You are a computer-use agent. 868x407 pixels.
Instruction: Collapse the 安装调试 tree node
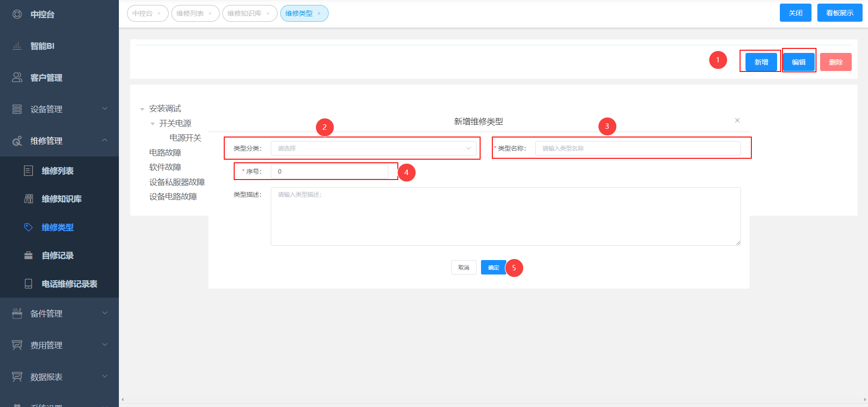point(142,109)
